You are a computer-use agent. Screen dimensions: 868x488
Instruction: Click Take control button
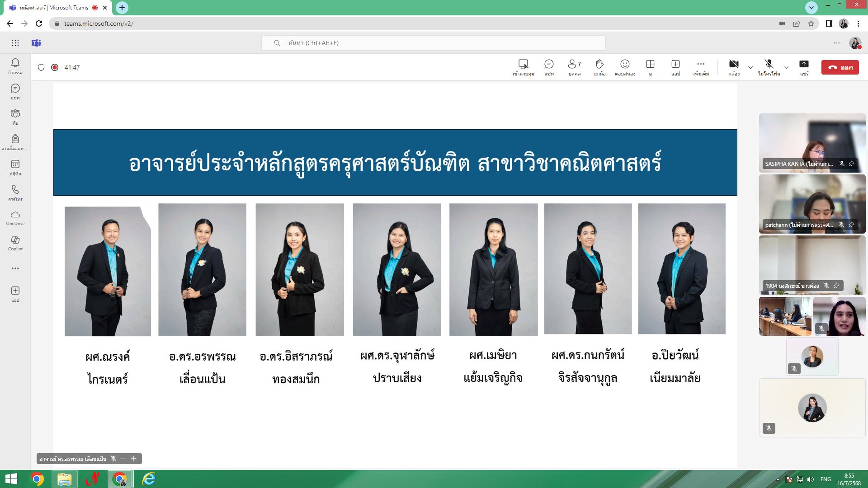pos(524,67)
